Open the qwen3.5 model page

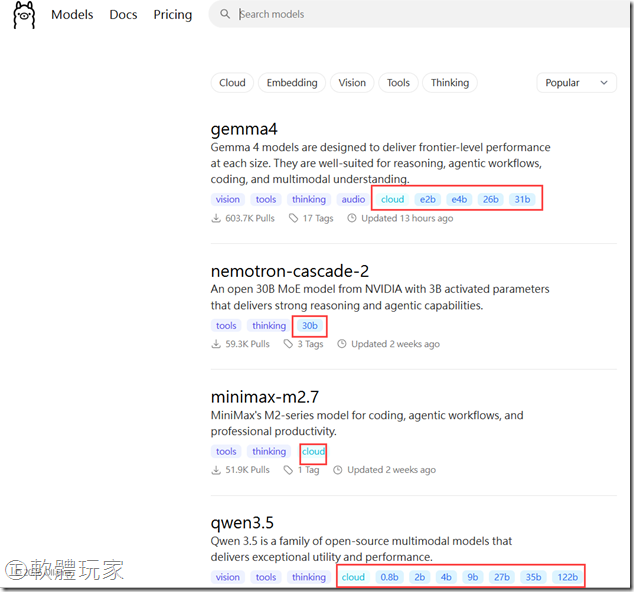(242, 522)
